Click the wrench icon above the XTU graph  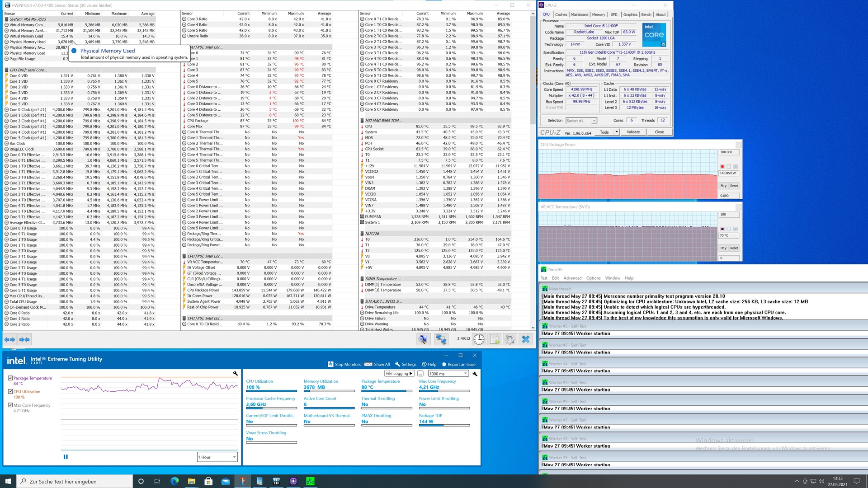coord(236,374)
